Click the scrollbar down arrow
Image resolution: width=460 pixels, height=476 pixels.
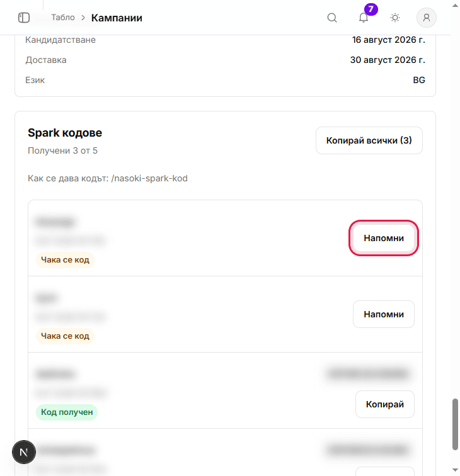[455, 470]
